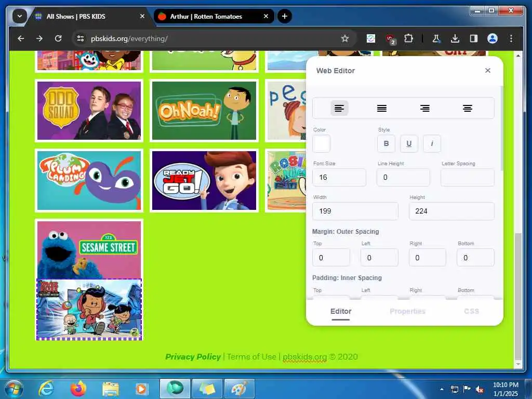Viewport: 532px width, 399px height.
Task: Open Windows Explorer folder in taskbar
Action: (111, 389)
